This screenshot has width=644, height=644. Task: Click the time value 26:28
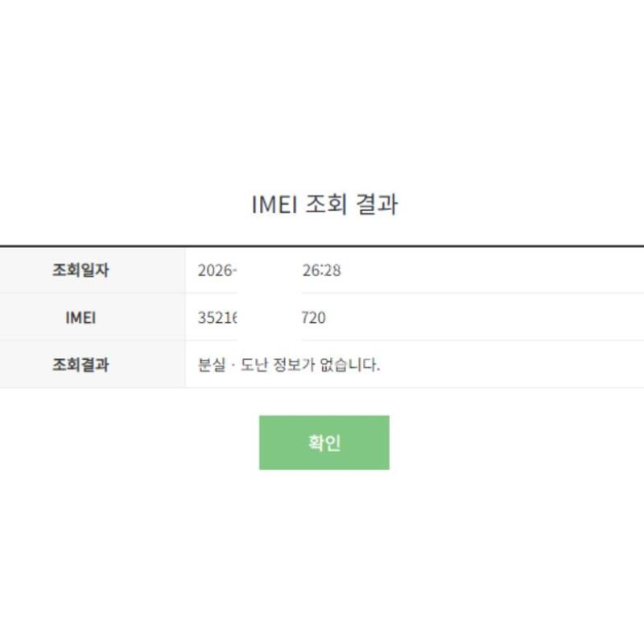point(322,270)
